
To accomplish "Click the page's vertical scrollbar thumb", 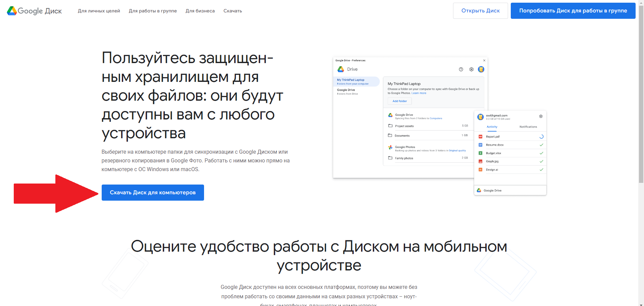I will click(x=641, y=94).
